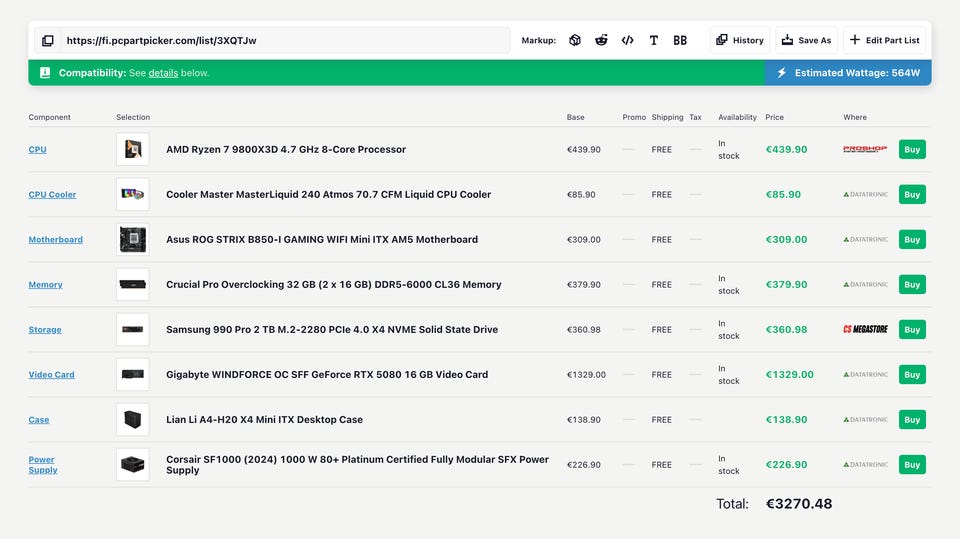Viewport: 960px width, 539px height.
Task: Open Samsung 990 Pro 2 TB product name
Action: coord(332,330)
